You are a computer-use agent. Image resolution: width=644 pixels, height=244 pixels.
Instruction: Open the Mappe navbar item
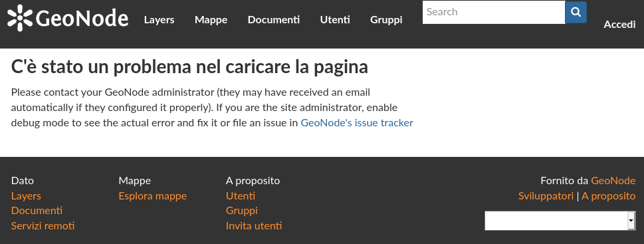pyautogui.click(x=211, y=20)
